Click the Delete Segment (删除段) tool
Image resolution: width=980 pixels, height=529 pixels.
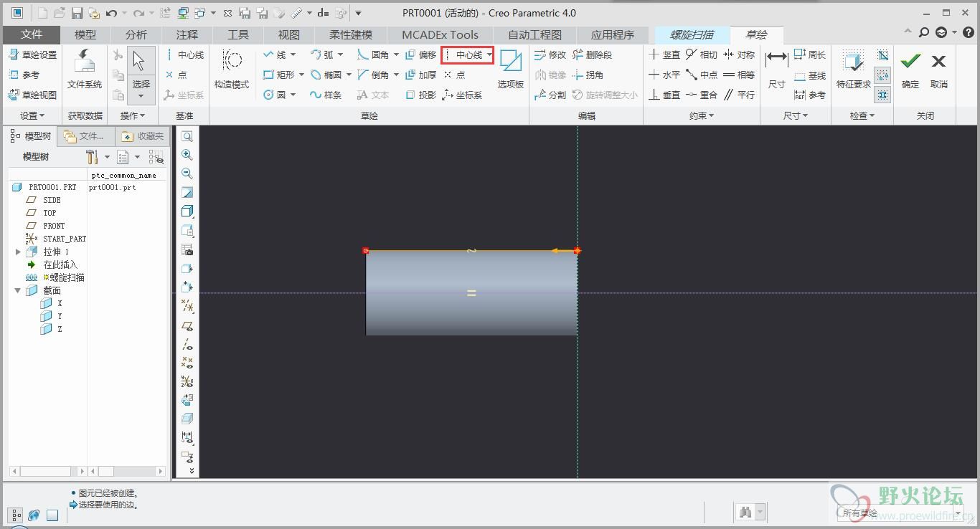[593, 54]
